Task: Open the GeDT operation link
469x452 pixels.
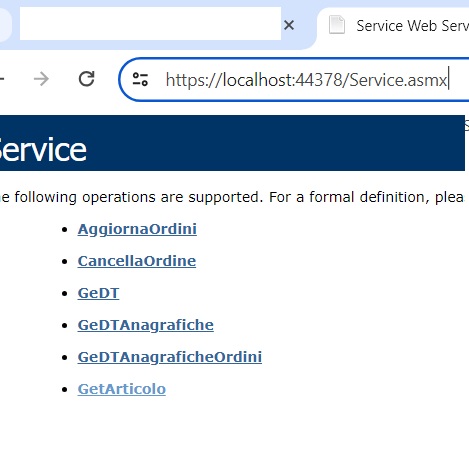Action: tap(98, 293)
